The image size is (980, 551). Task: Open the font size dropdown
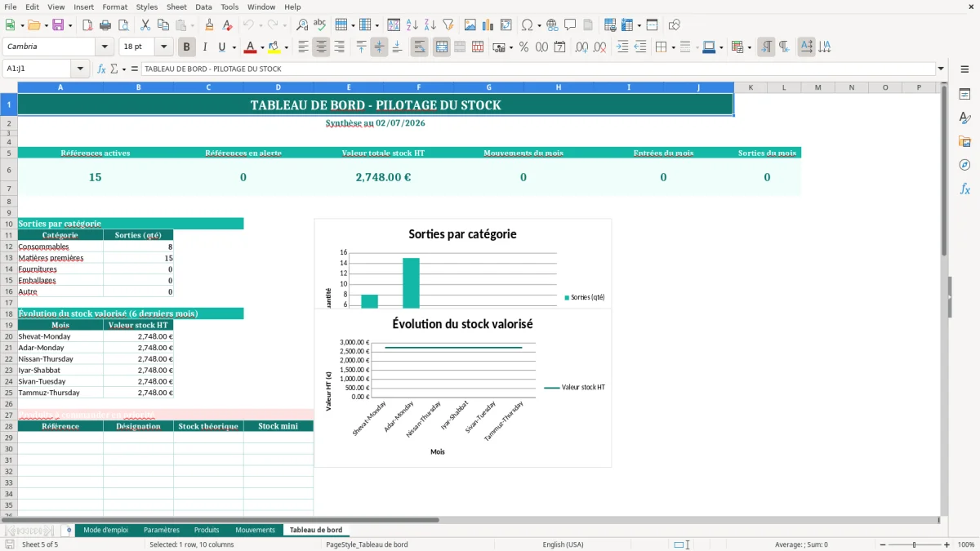pyautogui.click(x=164, y=47)
